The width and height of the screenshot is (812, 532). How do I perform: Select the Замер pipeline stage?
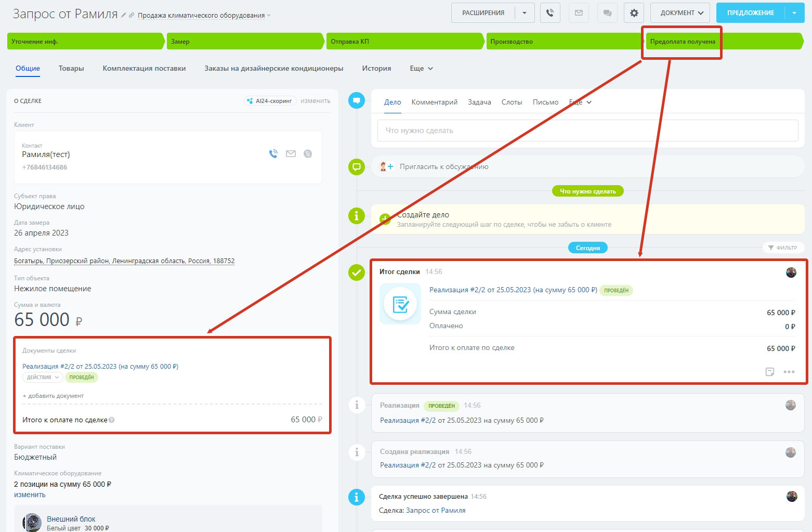click(245, 42)
